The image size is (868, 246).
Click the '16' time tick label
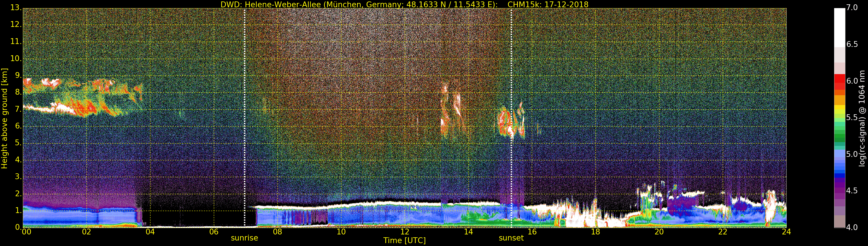532,232
